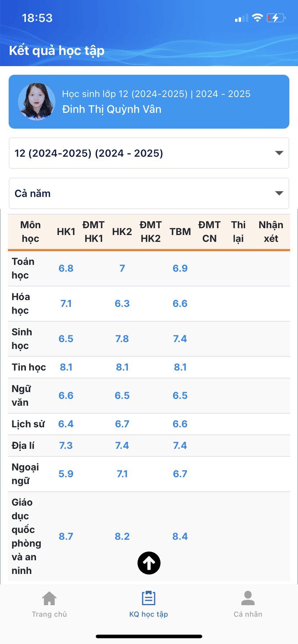Select the Toán học HK1 score 6.8
The image size is (298, 644).
click(x=66, y=268)
